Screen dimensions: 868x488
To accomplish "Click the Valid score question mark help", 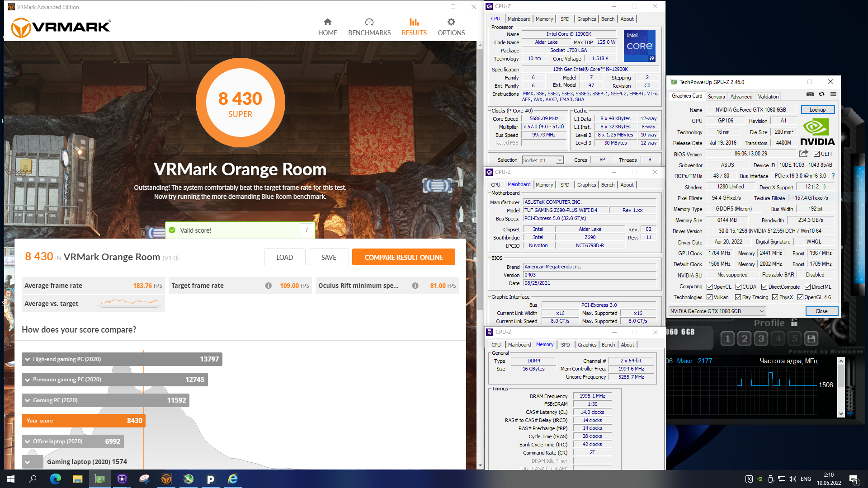I will [x=307, y=230].
